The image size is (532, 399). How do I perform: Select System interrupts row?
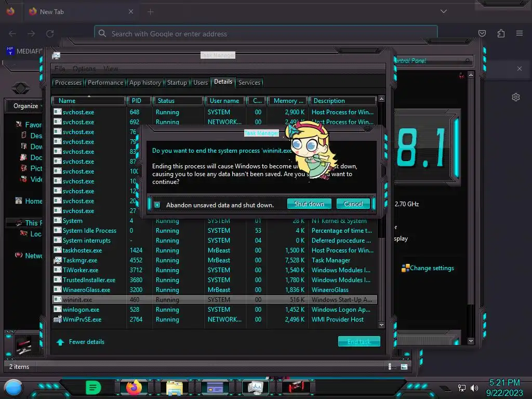tap(215, 241)
